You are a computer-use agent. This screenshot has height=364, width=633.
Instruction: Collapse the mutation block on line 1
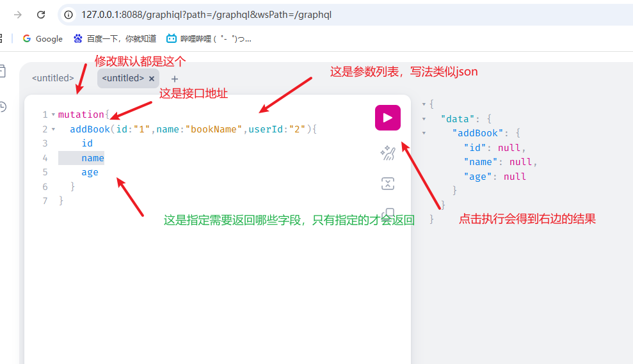(x=53, y=115)
